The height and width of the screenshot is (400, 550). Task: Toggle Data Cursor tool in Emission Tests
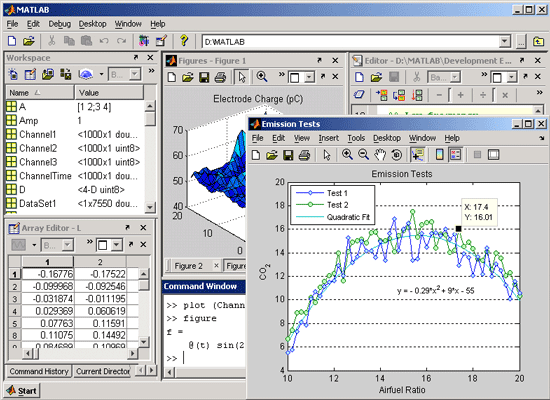coord(417,155)
